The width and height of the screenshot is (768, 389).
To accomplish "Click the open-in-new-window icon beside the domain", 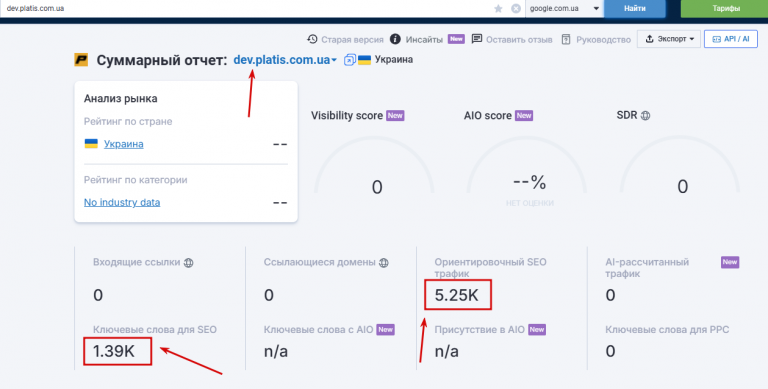I will pos(349,60).
